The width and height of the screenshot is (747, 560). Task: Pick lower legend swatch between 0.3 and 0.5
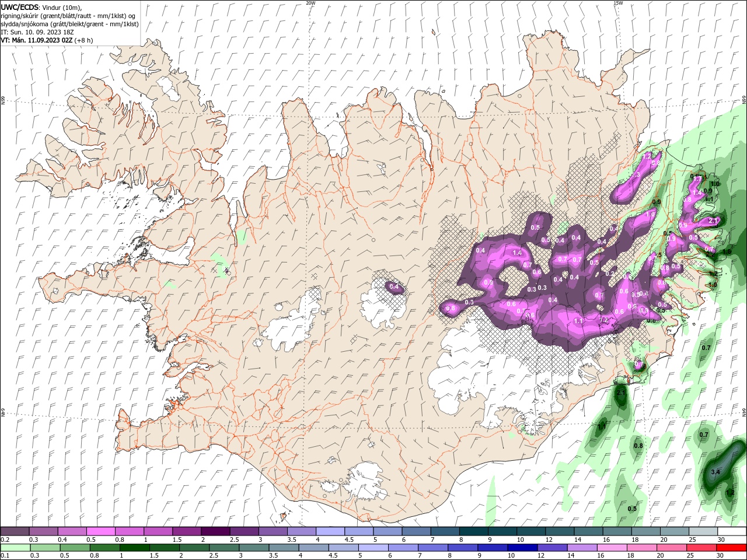coord(44,548)
